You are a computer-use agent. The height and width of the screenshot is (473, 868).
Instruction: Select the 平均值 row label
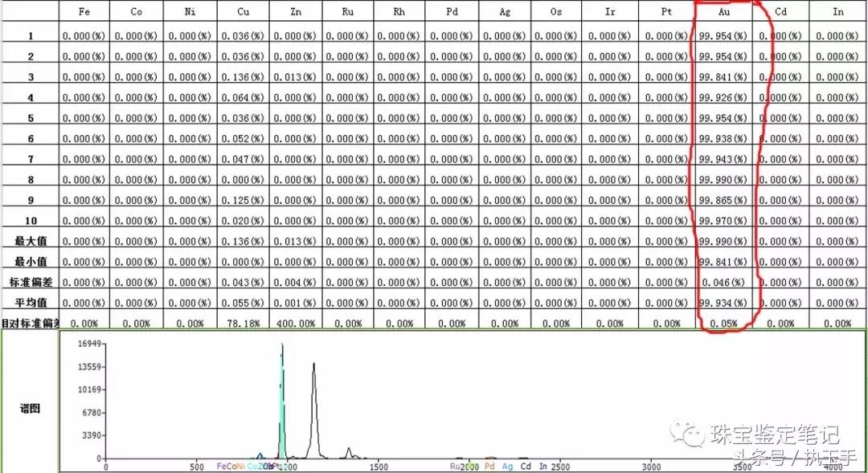(x=31, y=303)
